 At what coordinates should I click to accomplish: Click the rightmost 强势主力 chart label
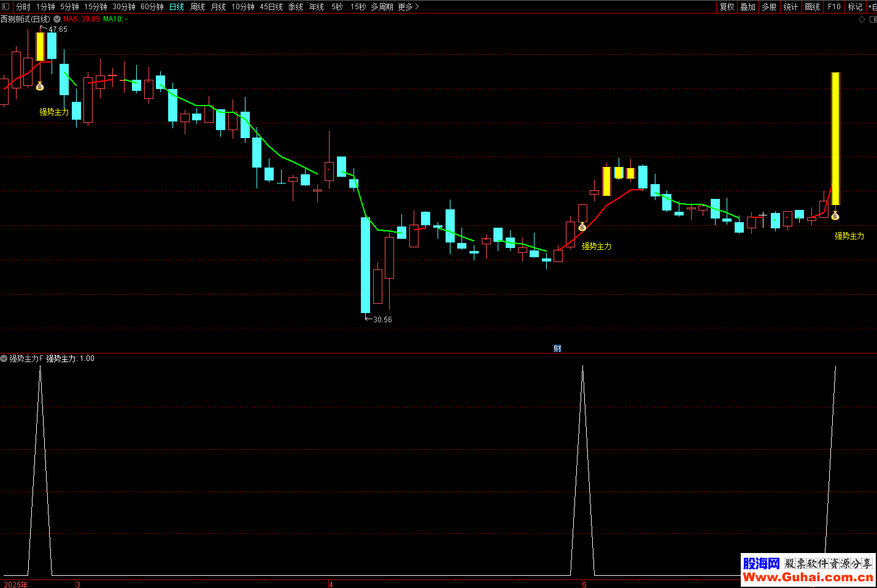click(849, 236)
